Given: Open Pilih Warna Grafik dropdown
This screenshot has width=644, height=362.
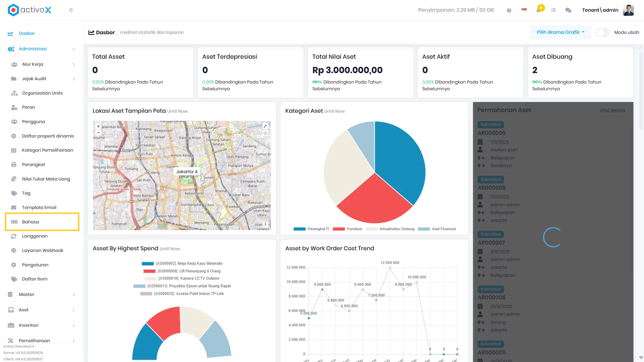Looking at the screenshot, I should 560,32.
